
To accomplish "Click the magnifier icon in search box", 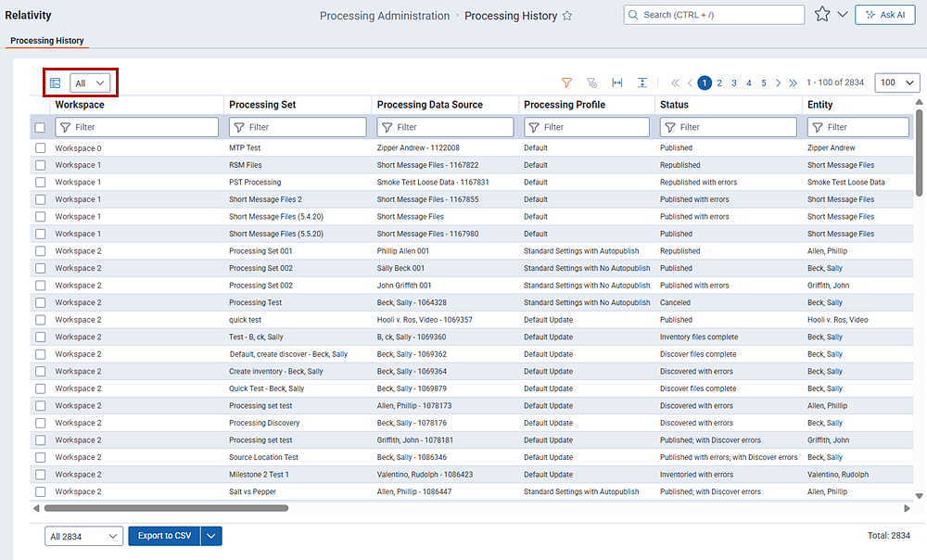I will (x=633, y=15).
